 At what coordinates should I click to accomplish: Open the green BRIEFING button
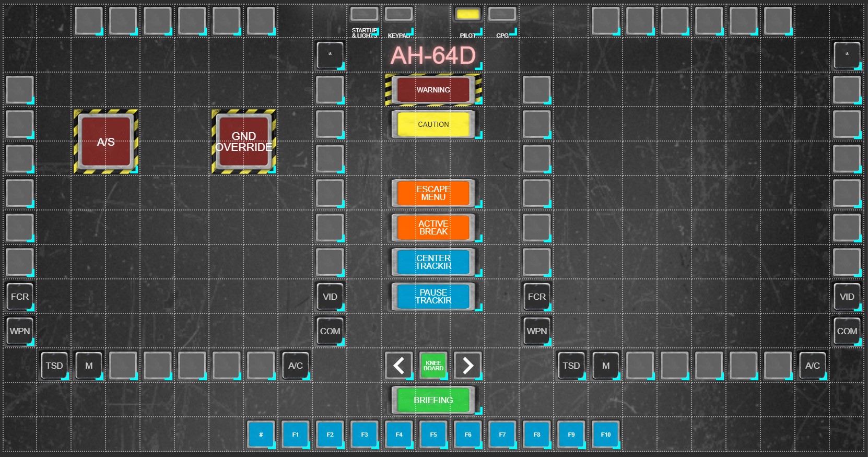[433, 400]
